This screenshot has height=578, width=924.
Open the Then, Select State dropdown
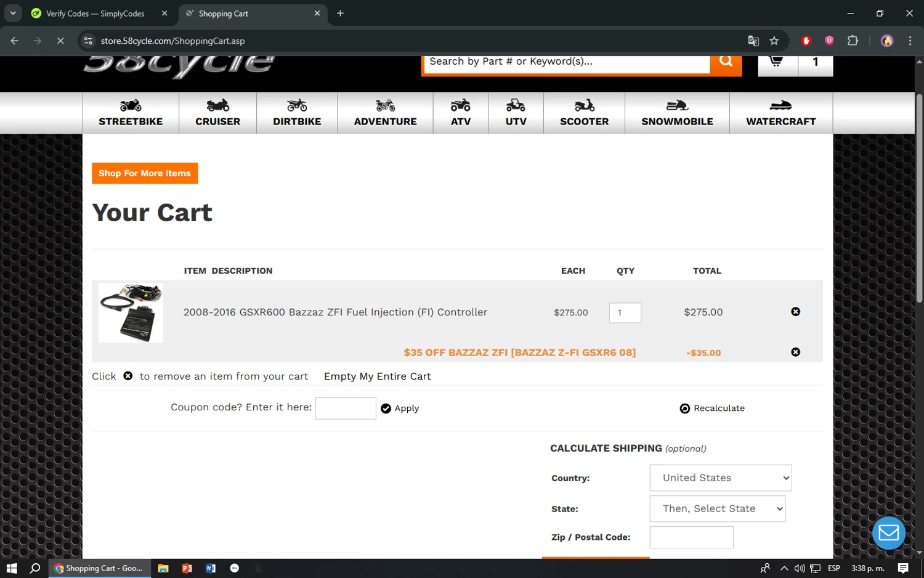point(718,509)
